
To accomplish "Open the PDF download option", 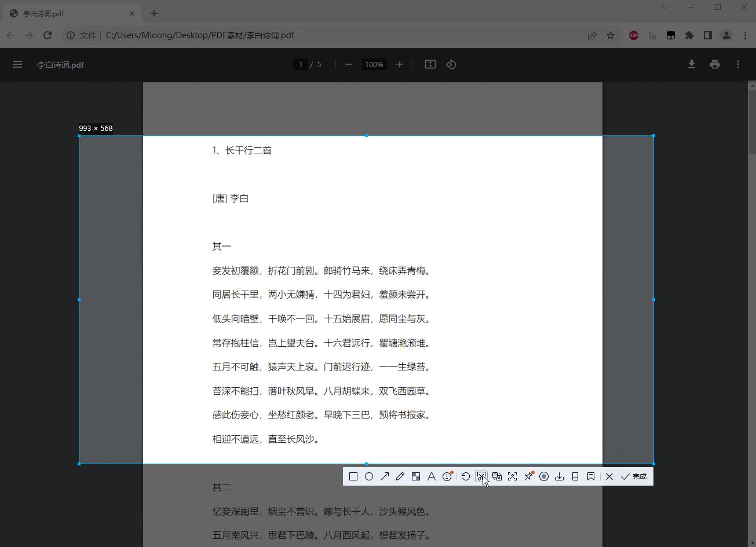I will click(691, 64).
